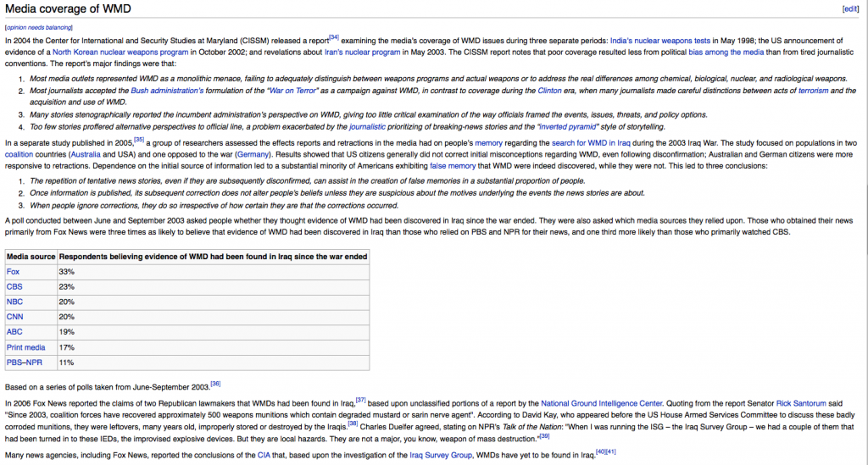The image size is (868, 465).
Task: Select the 17% cell in Print media row
Action: pos(213,348)
